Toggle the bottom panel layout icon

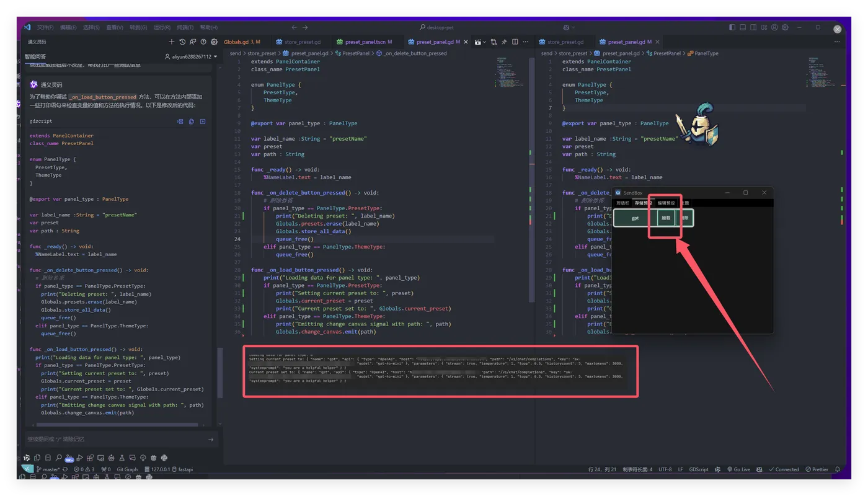coord(743,27)
